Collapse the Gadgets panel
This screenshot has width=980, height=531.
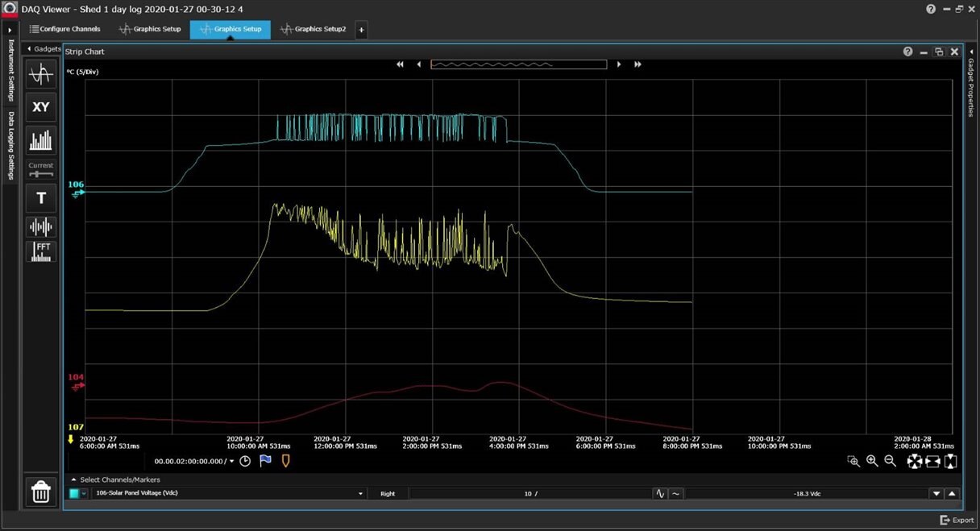[30, 49]
